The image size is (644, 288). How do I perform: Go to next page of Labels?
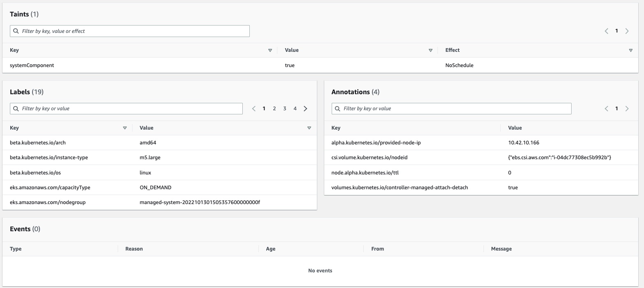305,109
